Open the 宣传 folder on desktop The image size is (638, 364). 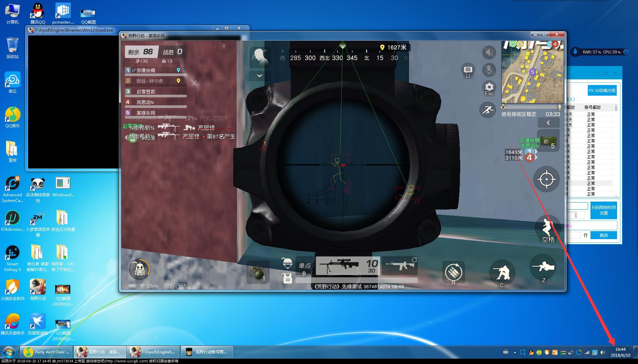pos(13,151)
